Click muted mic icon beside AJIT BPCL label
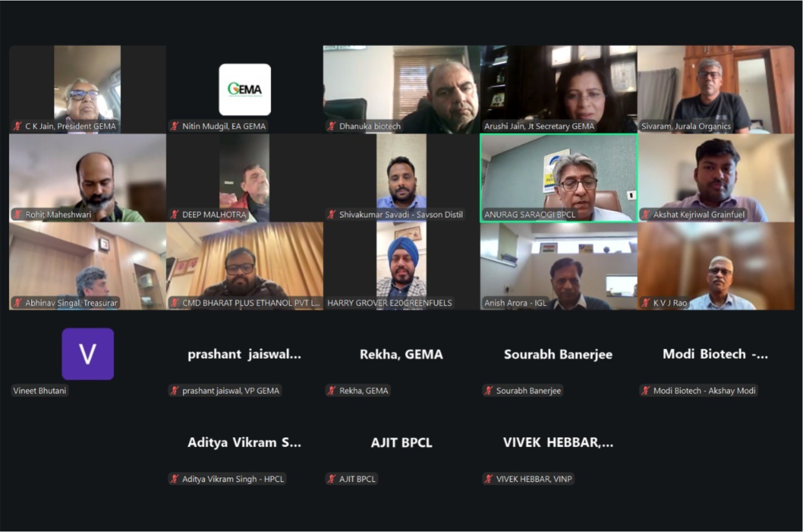 [332, 479]
